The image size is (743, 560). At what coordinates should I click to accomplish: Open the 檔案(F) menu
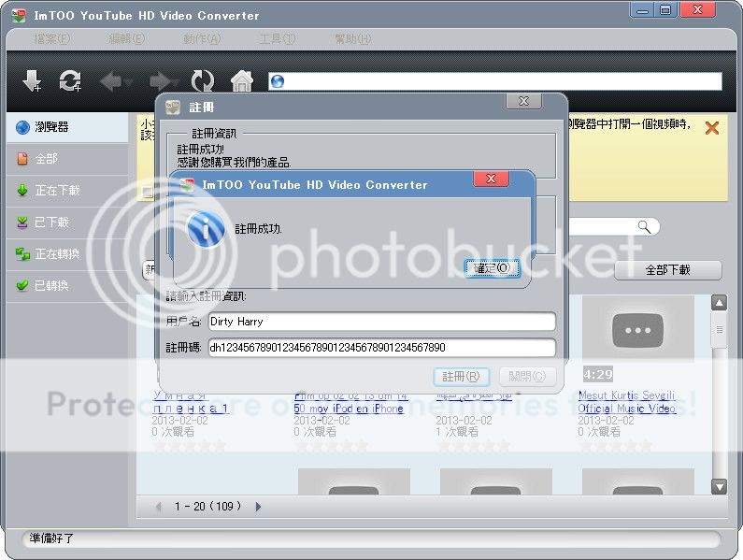point(51,39)
